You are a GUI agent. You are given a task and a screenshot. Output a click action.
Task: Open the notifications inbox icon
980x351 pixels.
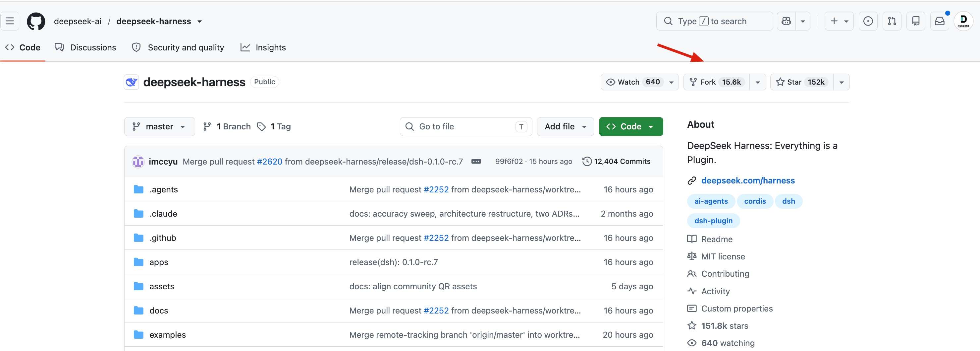coord(940,21)
